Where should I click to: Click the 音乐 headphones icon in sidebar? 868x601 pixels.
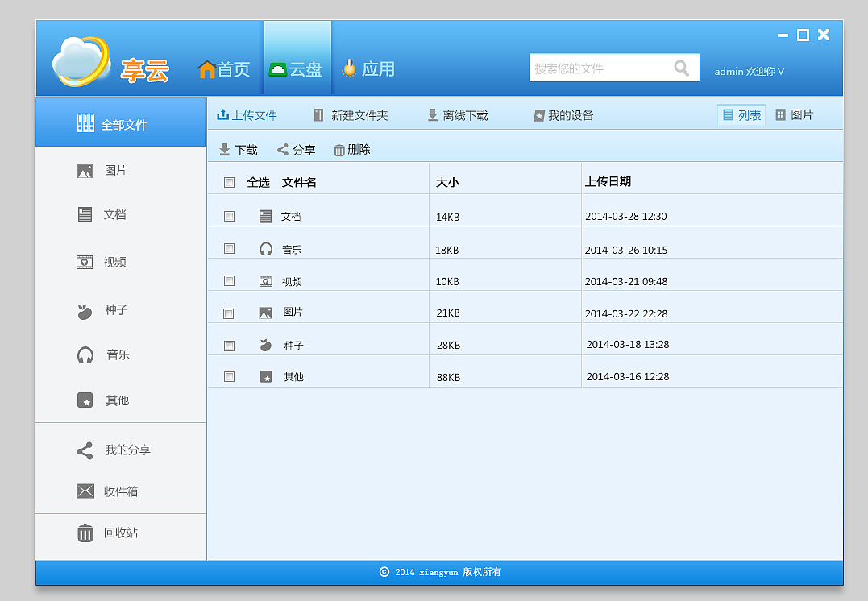85,354
